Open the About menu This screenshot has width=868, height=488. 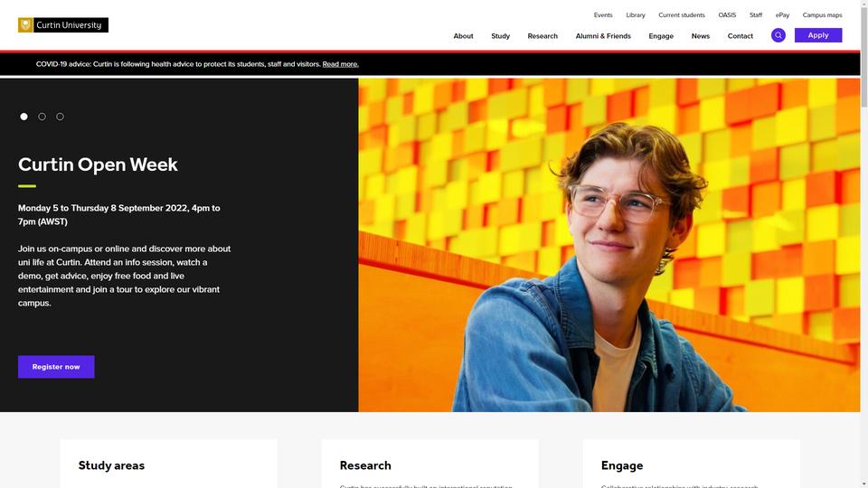coord(463,36)
